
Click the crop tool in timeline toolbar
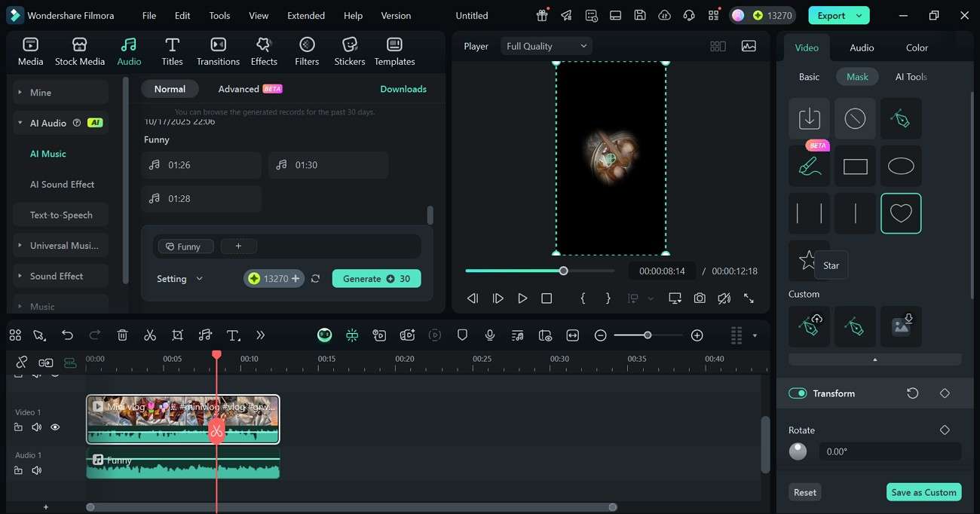tap(177, 335)
